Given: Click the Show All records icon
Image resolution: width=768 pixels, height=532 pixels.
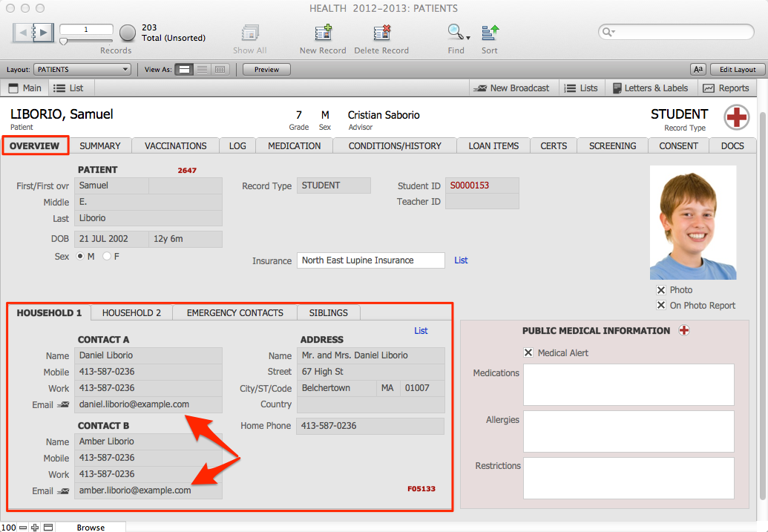Looking at the screenshot, I should 249,33.
